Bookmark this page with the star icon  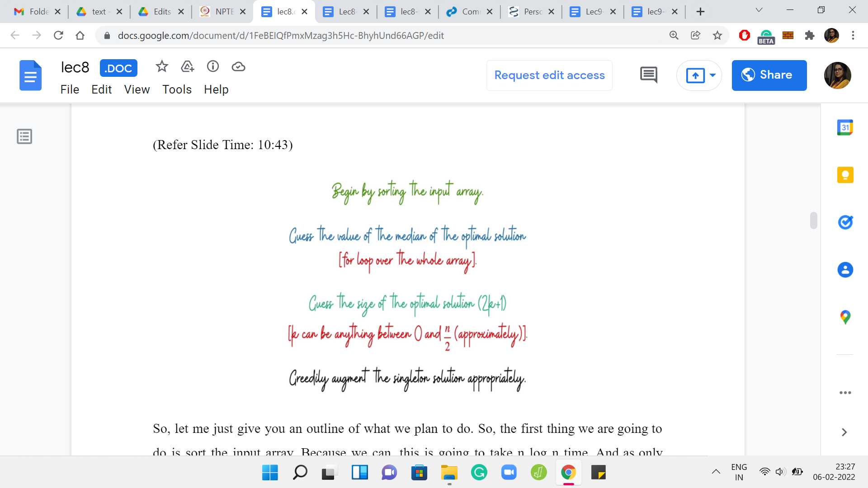click(x=717, y=35)
